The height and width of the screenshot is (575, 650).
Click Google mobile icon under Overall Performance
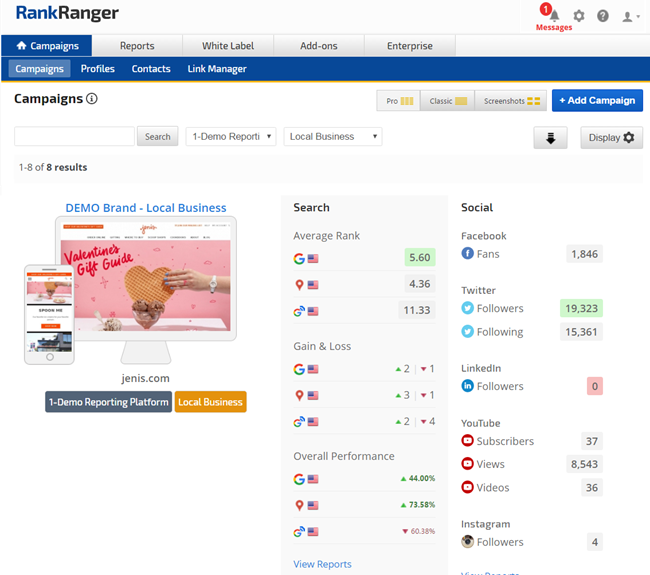tap(299, 531)
